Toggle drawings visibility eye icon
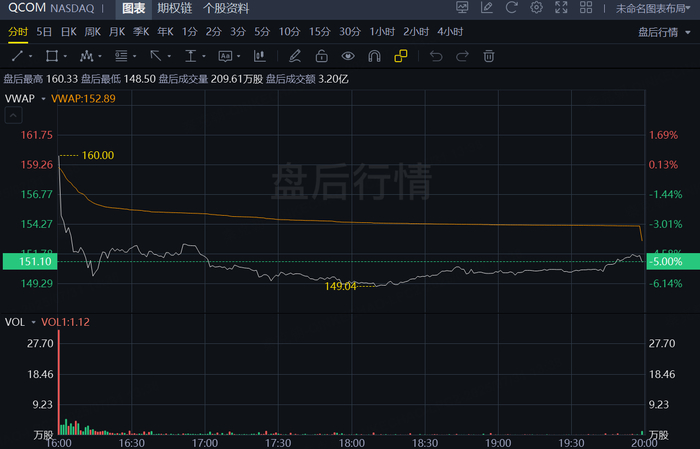This screenshot has width=700, height=449. pyautogui.click(x=348, y=56)
